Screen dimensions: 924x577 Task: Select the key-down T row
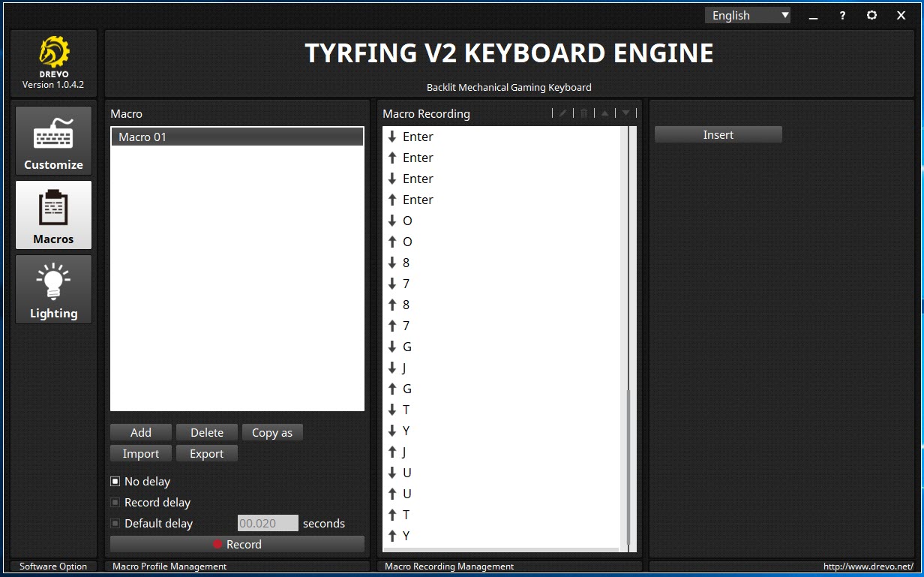(502, 410)
